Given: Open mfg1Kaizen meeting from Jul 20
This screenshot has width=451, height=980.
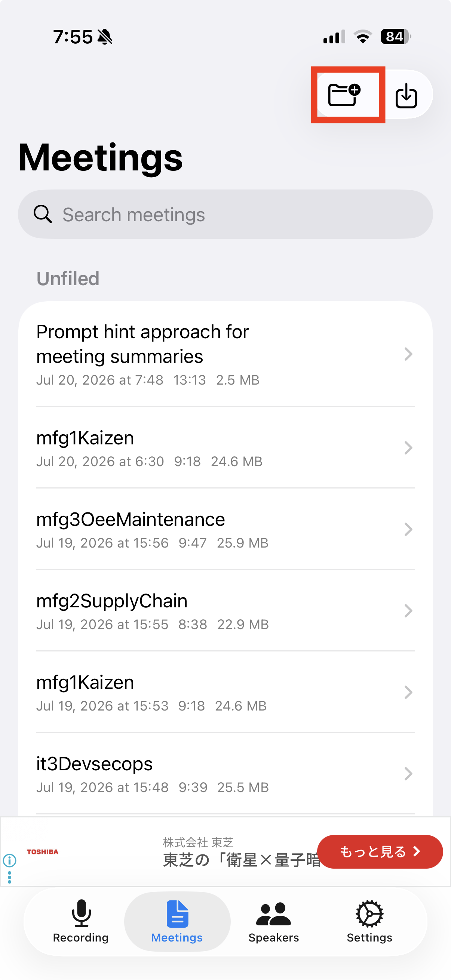Looking at the screenshot, I should [x=225, y=448].
